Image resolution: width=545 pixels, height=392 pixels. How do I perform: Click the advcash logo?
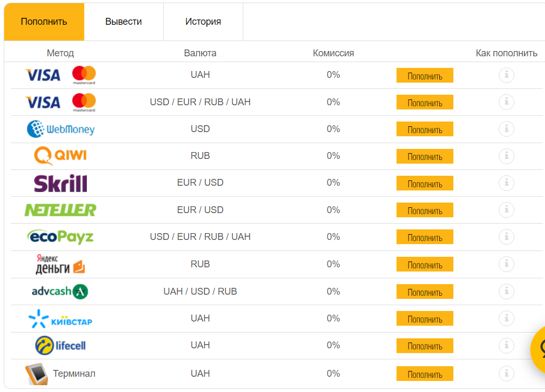60,292
